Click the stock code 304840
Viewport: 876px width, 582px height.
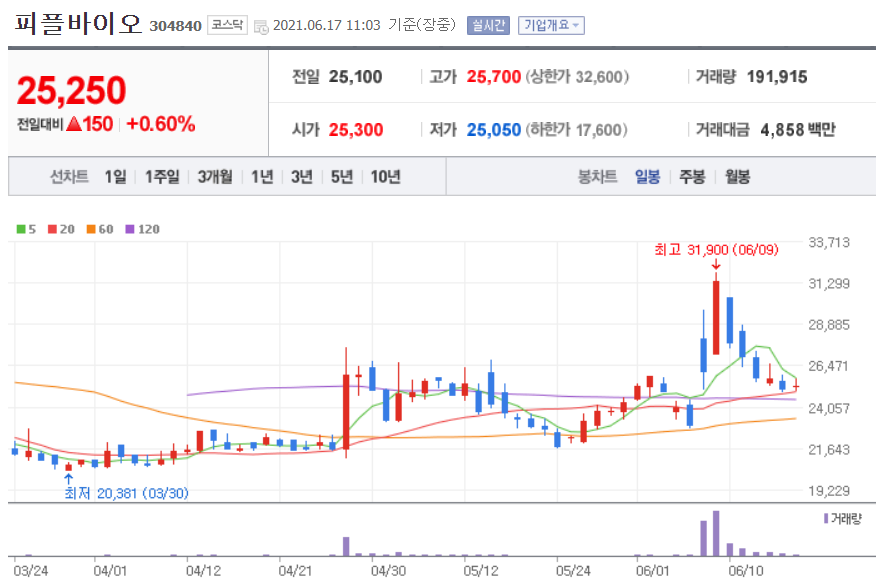click(x=175, y=26)
